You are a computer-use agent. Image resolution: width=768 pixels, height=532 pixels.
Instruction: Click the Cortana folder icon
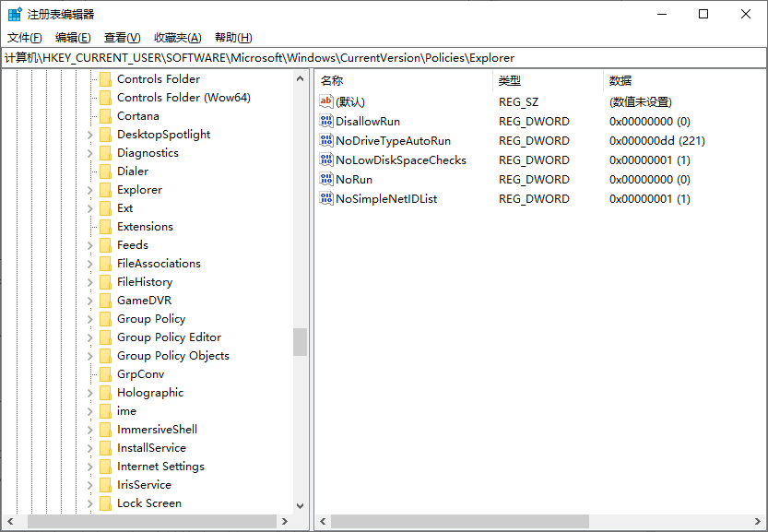point(105,116)
